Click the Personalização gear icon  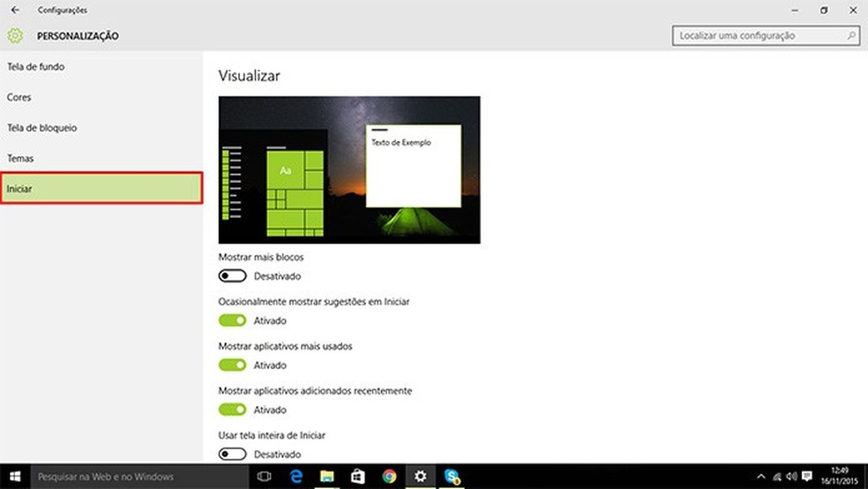click(16, 35)
